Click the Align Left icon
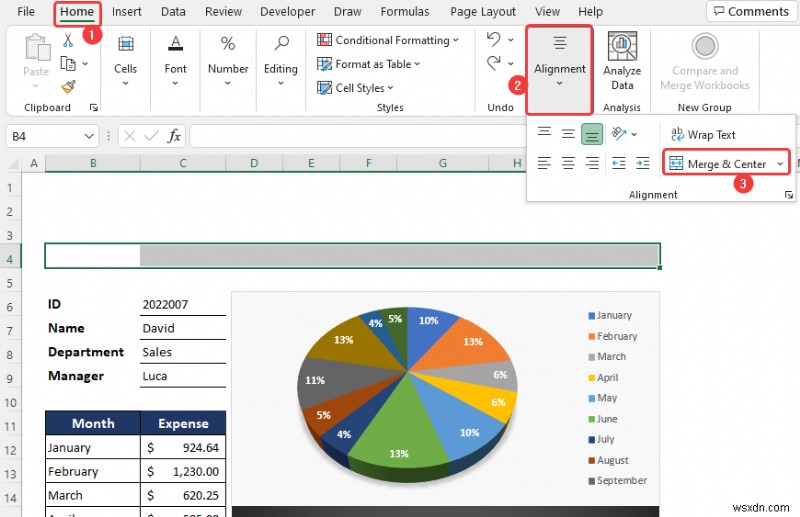Viewport: 800px width, 517px height. [544, 163]
